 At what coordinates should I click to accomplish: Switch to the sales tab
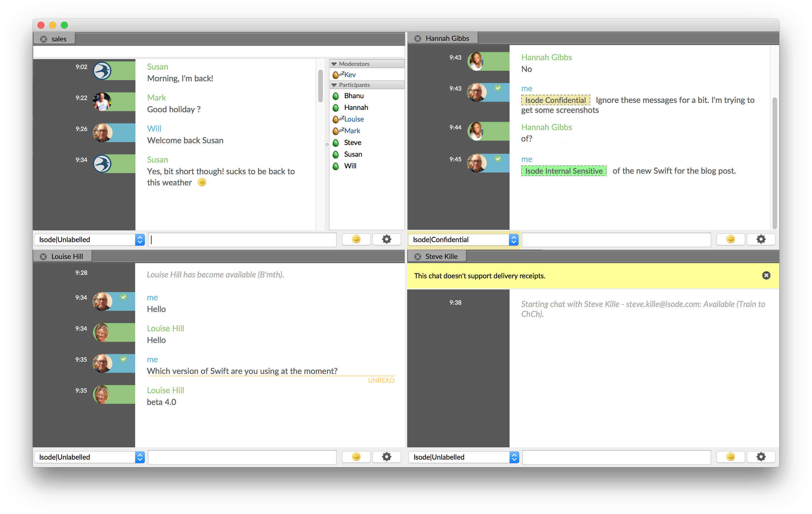pos(54,39)
